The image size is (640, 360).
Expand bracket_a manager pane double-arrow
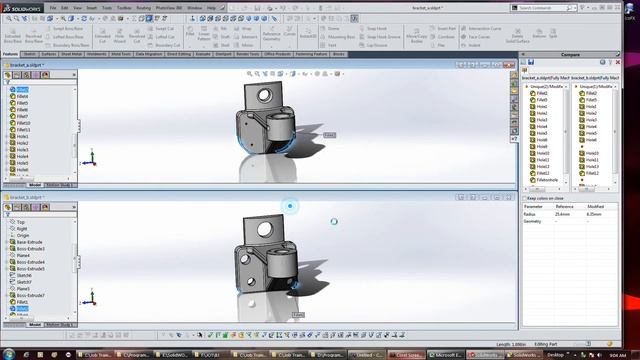click(x=74, y=75)
